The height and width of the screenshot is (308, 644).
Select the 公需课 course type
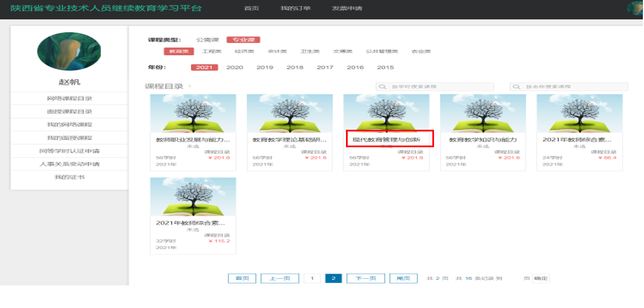tap(207, 40)
